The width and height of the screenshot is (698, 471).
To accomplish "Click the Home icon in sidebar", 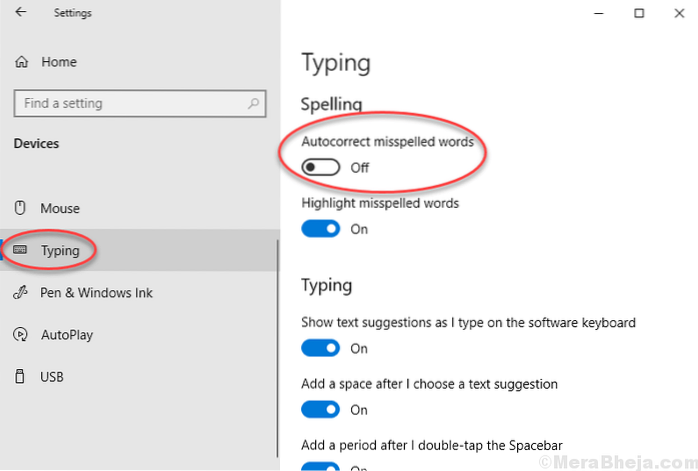I will tap(21, 62).
